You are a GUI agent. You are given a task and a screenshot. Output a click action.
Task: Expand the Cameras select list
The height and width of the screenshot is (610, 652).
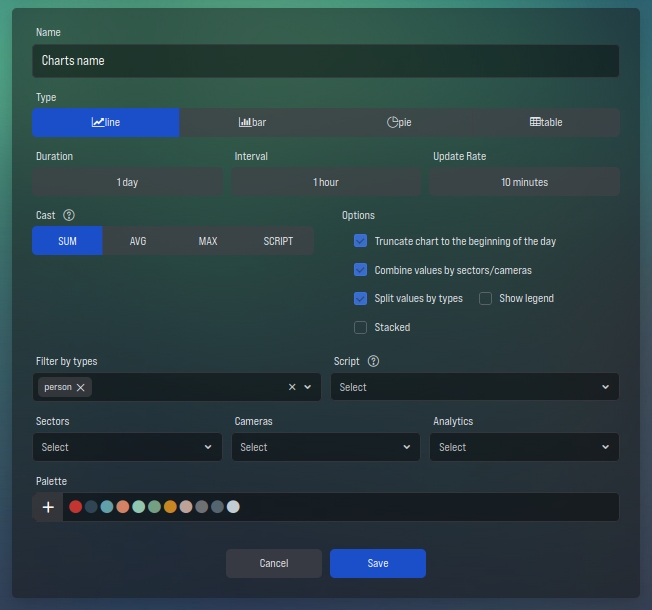[325, 447]
